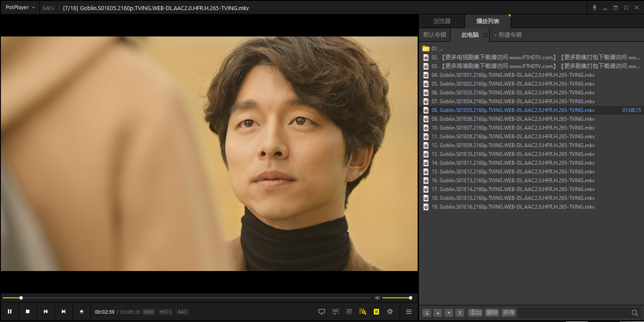Toggle the yellow playlist panel button
The height and width of the screenshot is (322, 644).
[376, 311]
